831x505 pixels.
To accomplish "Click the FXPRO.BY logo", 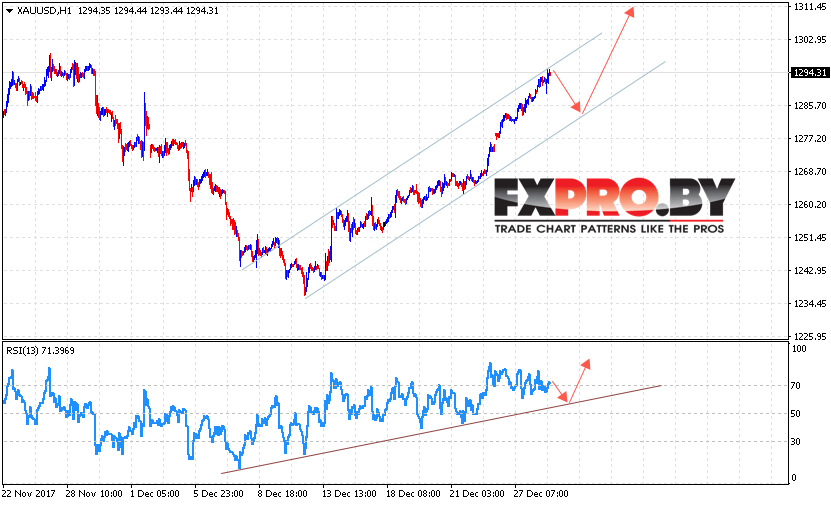I will [614, 198].
